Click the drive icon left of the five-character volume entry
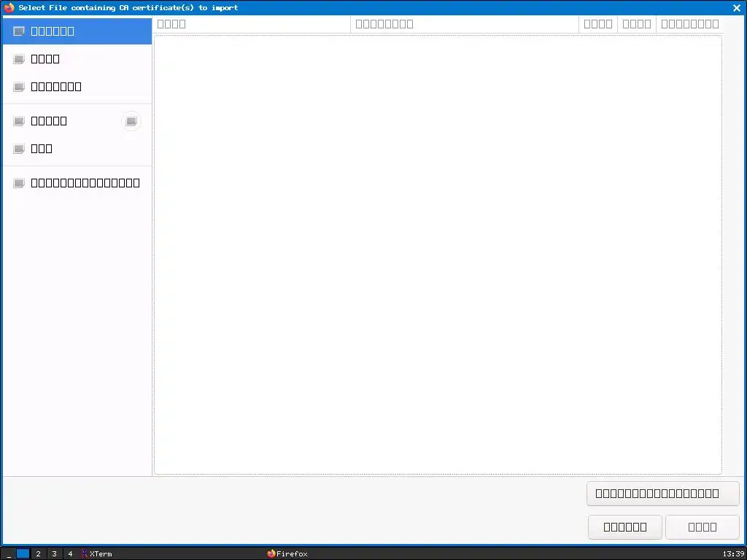 [19, 121]
